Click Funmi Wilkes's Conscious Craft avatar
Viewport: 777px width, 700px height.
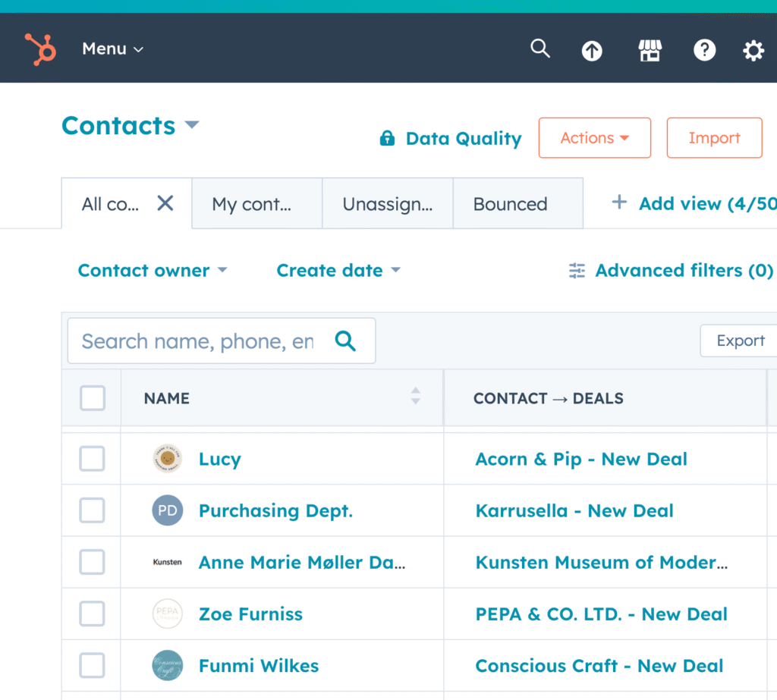point(168,665)
